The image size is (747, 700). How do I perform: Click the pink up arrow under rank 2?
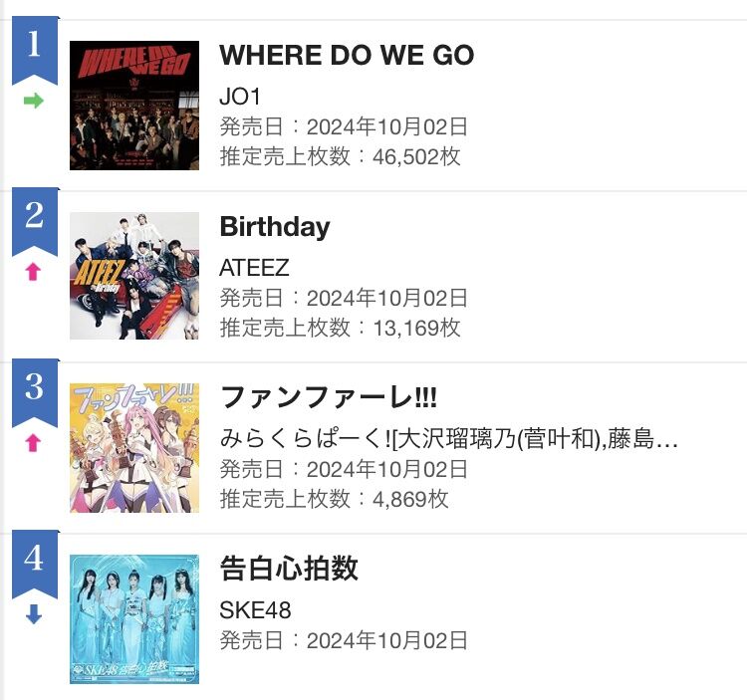[34, 272]
